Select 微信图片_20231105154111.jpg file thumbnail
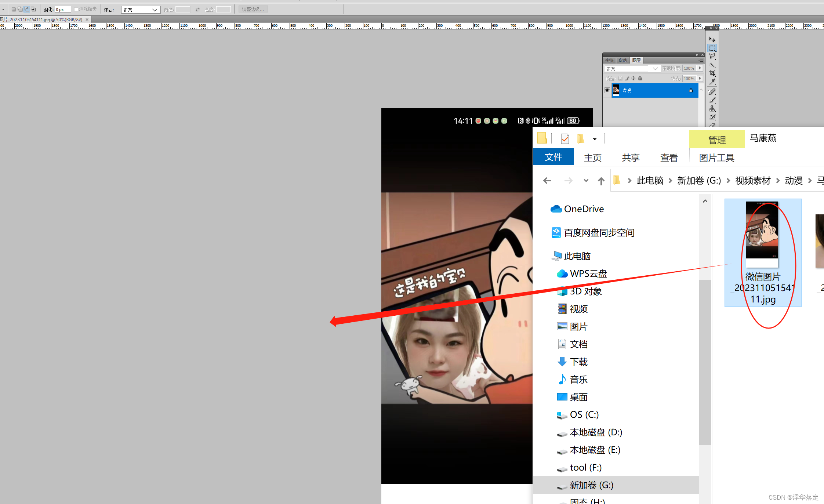 coord(763,234)
